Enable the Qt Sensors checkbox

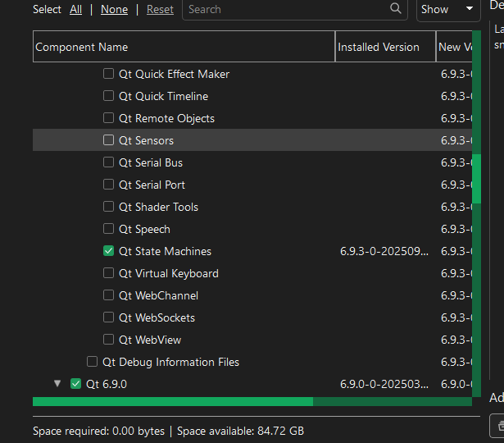[109, 140]
